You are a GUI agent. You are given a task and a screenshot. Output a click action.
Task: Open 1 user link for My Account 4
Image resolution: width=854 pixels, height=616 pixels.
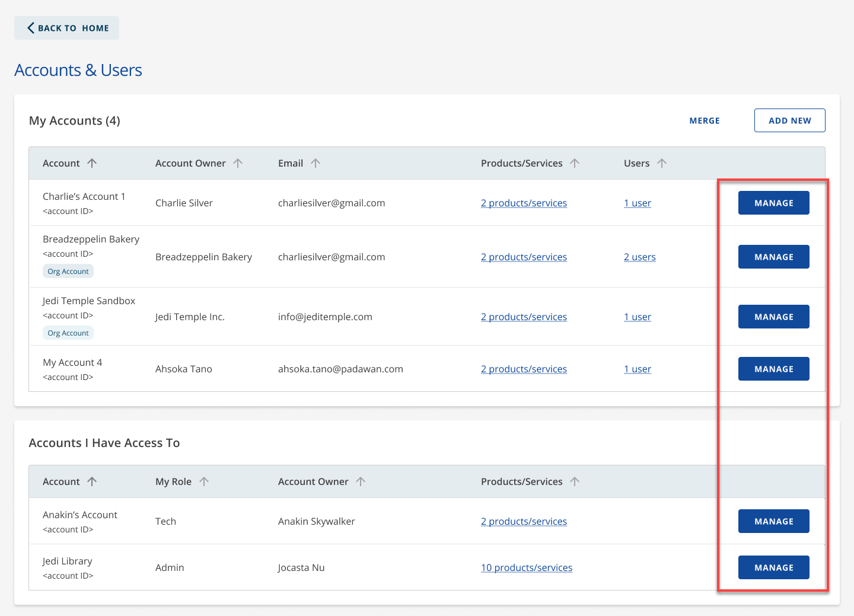[638, 369]
